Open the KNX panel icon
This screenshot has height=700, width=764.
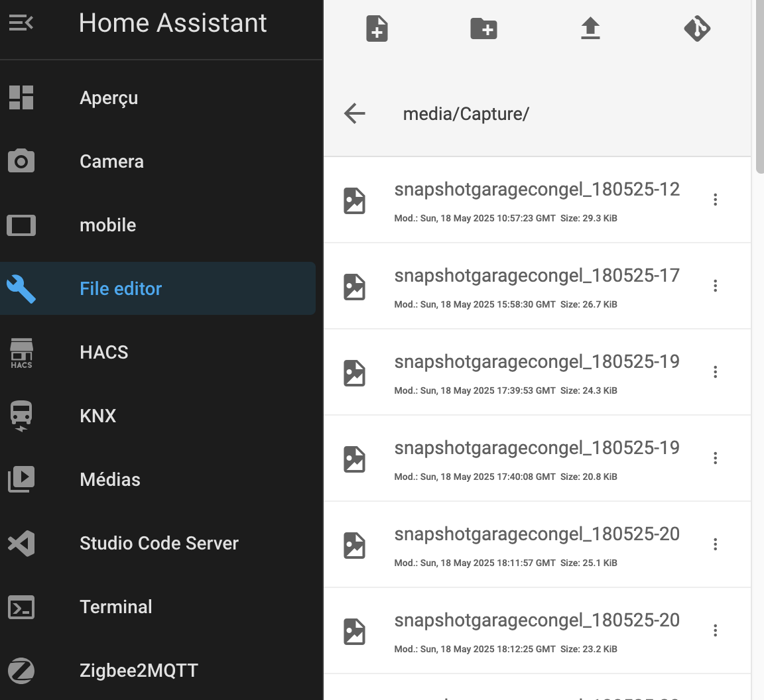pyautogui.click(x=21, y=416)
